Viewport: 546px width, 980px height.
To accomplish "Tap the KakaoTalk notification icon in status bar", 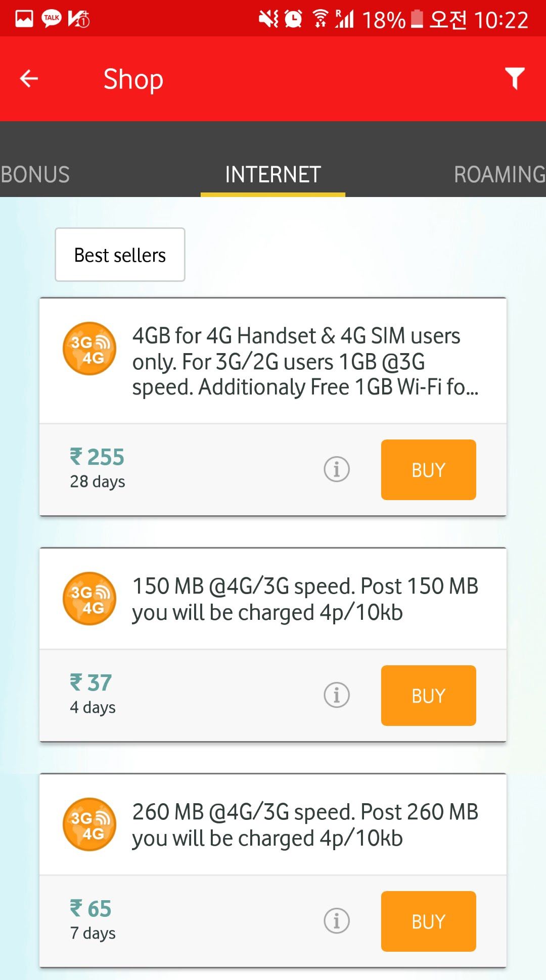I will [51, 19].
